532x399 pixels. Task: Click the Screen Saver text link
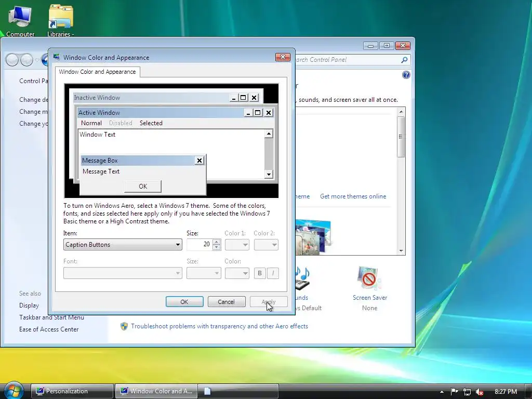[369, 298]
